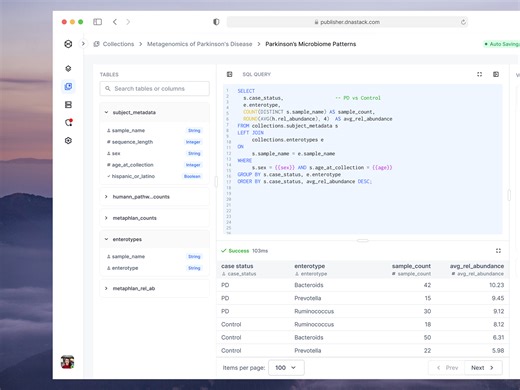Collapse the subject_metadata table
This screenshot has height=390, width=520.
pos(155,112)
